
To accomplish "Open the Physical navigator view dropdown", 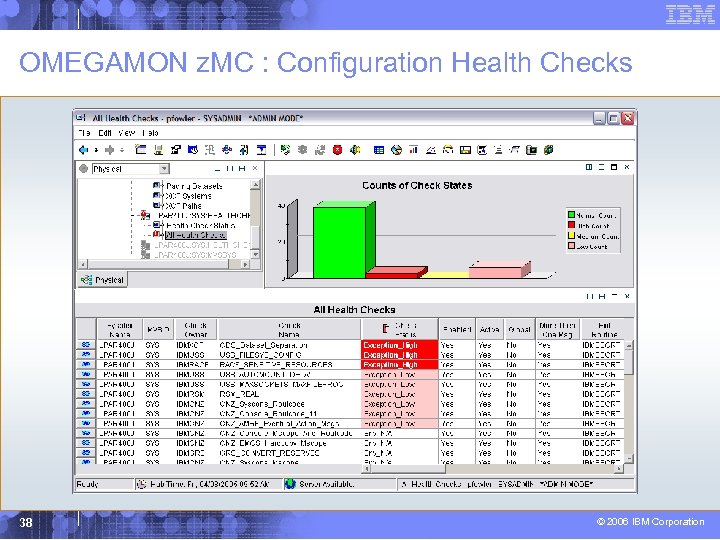I will tap(164, 169).
